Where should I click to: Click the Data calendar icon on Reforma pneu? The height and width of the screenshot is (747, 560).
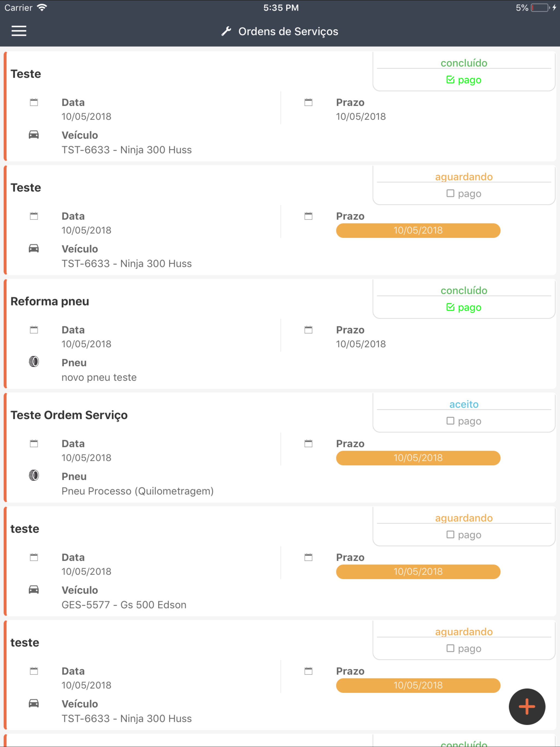(x=34, y=329)
